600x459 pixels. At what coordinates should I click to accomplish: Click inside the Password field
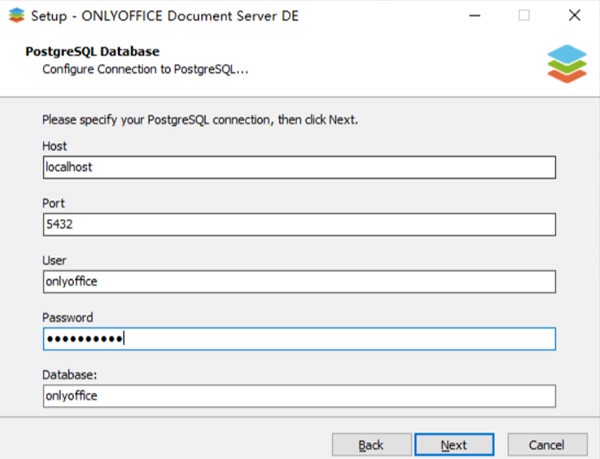pyautogui.click(x=299, y=339)
